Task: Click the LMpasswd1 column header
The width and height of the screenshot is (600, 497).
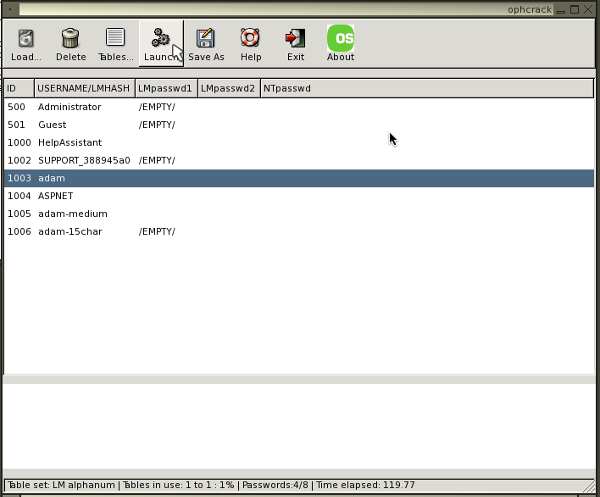Action: point(165,88)
